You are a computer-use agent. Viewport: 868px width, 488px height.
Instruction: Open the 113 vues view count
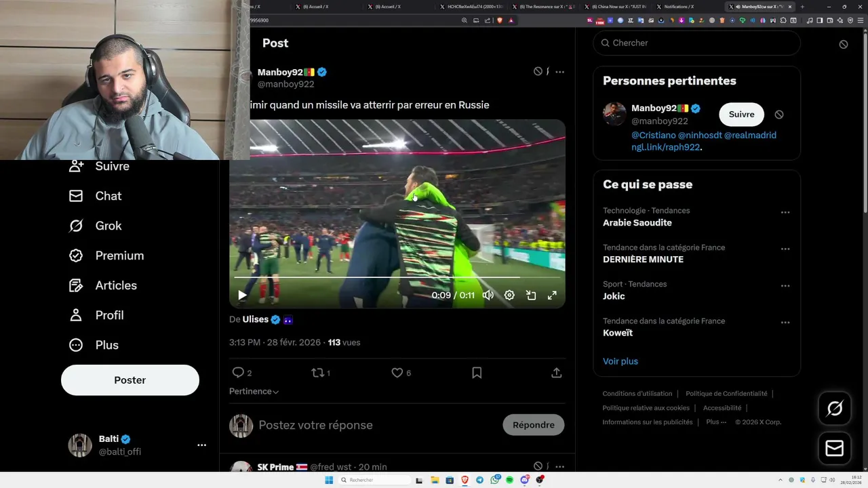(x=344, y=342)
